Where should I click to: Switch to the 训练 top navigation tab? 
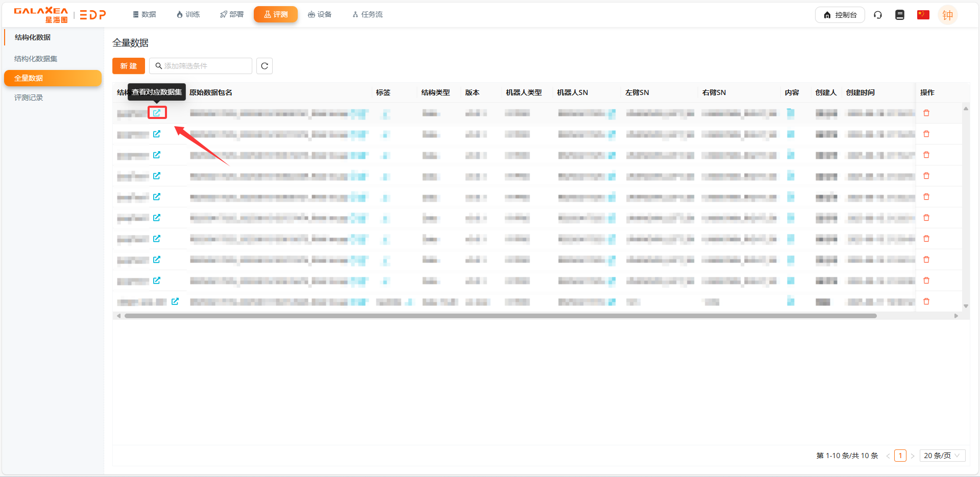(x=188, y=14)
